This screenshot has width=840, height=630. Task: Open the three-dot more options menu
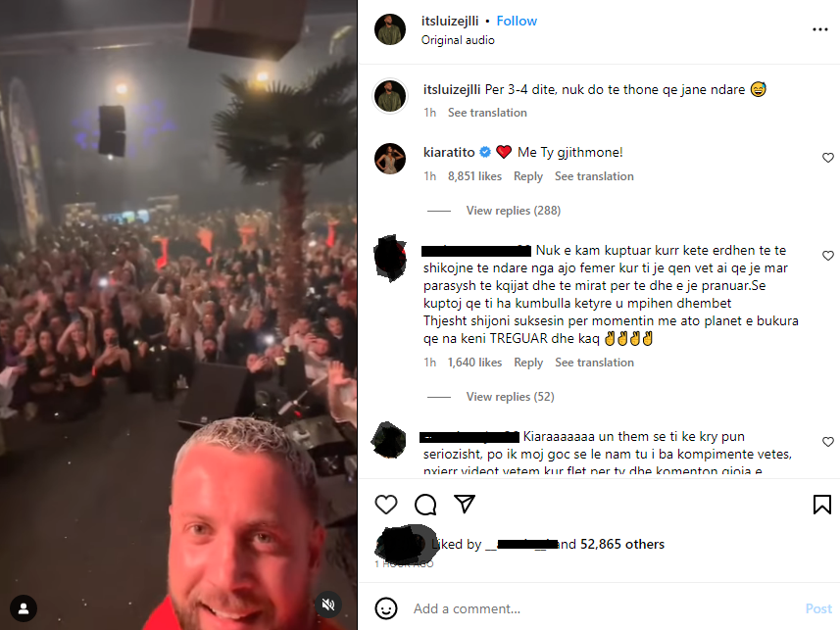click(x=820, y=29)
